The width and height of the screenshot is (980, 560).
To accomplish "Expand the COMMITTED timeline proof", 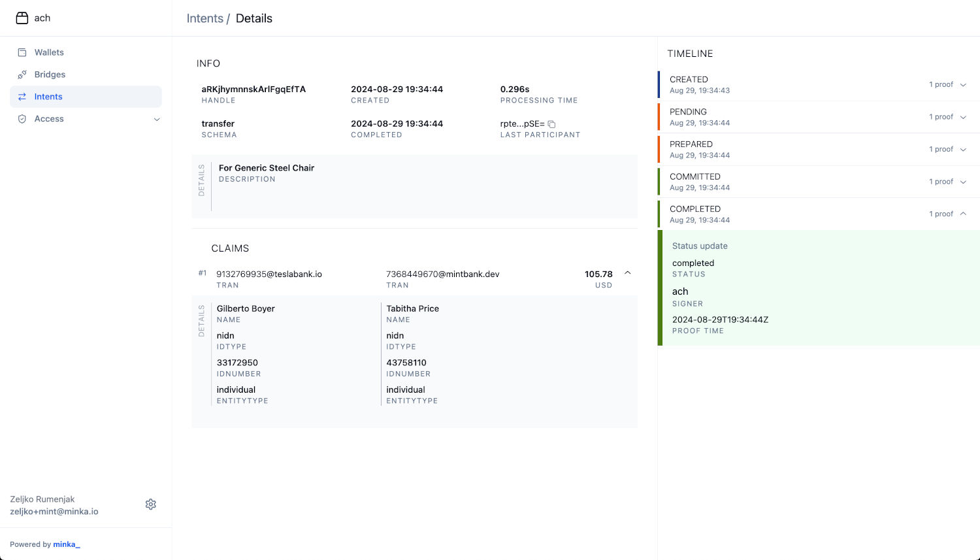I will 963,182.
